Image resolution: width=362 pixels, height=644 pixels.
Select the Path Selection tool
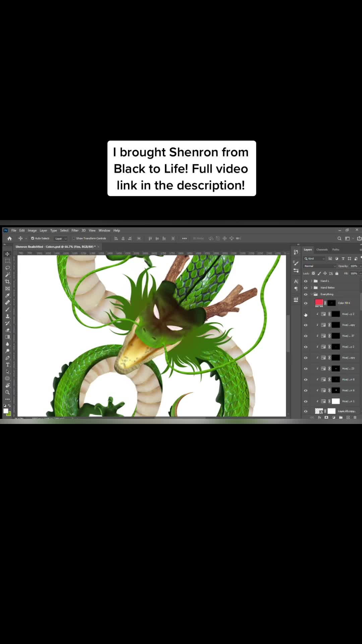tap(7, 372)
